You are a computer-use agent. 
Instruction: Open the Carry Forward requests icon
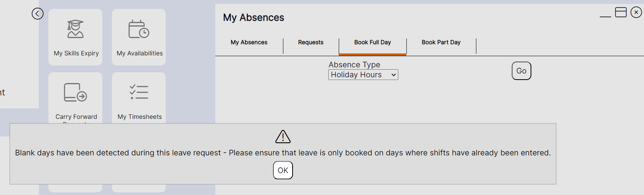(x=75, y=92)
